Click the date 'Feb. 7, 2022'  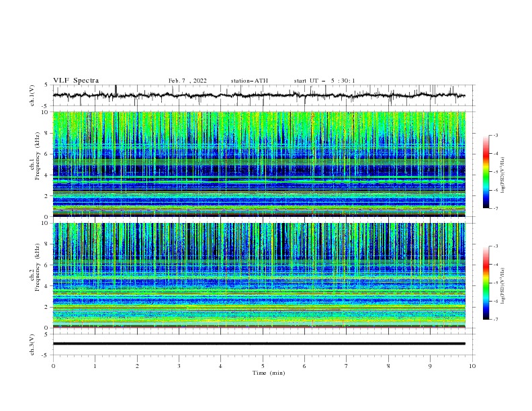tap(187, 81)
